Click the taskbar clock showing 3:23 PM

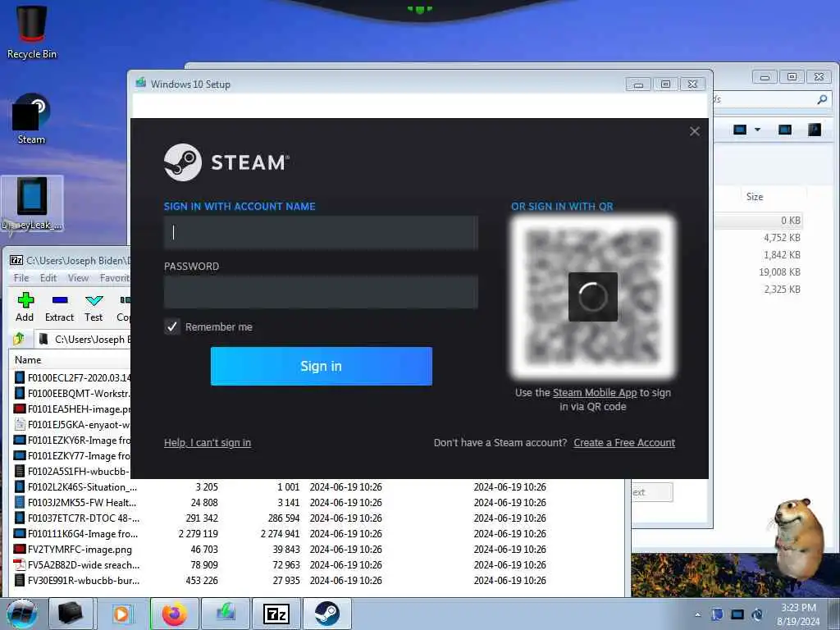[x=798, y=614]
